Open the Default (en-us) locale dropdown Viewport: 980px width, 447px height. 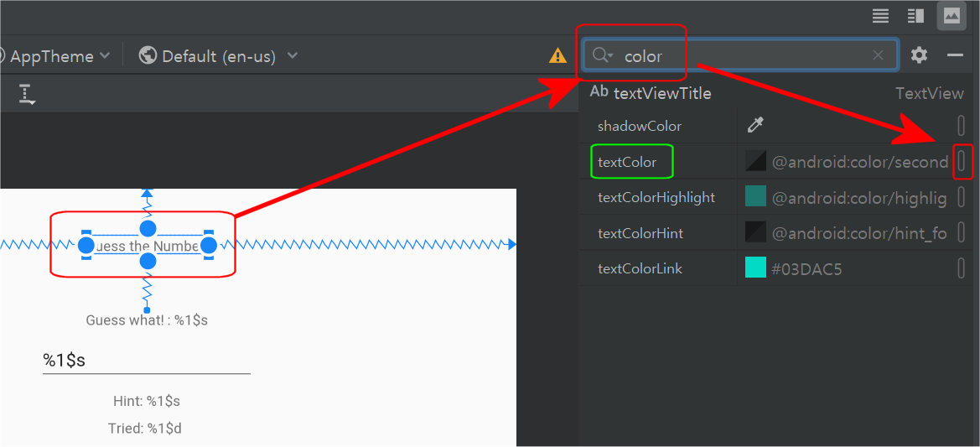tap(218, 56)
